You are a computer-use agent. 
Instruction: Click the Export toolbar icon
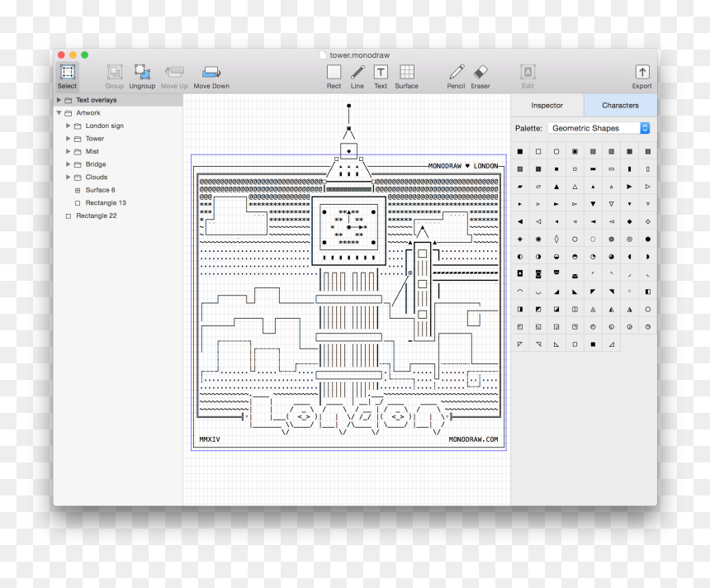point(642,77)
